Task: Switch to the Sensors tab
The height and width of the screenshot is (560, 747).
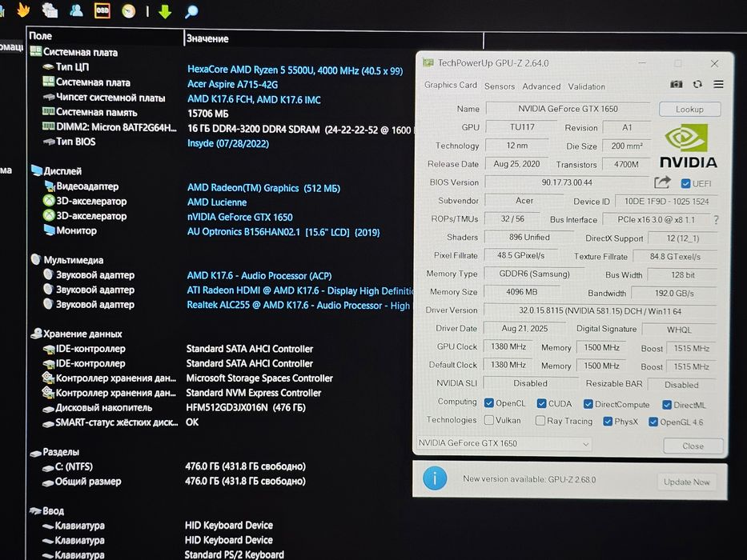Action: coord(500,86)
